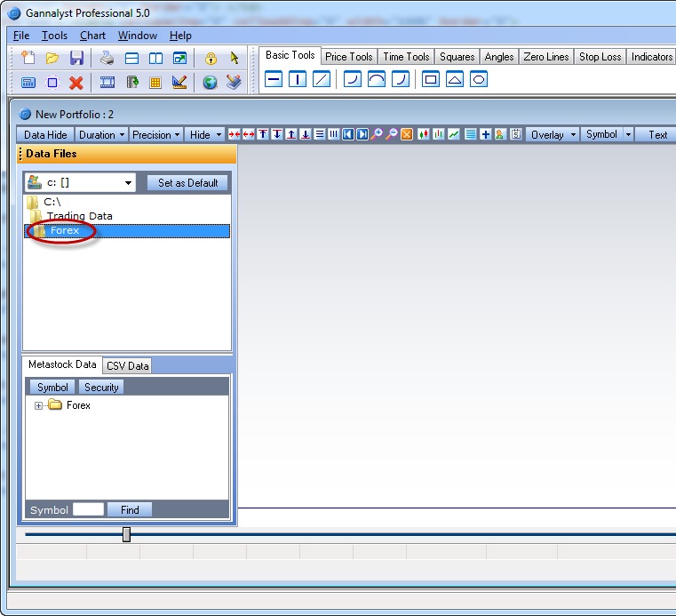Click the calendar date icon
Screen dimensions: 676x616
[515, 134]
